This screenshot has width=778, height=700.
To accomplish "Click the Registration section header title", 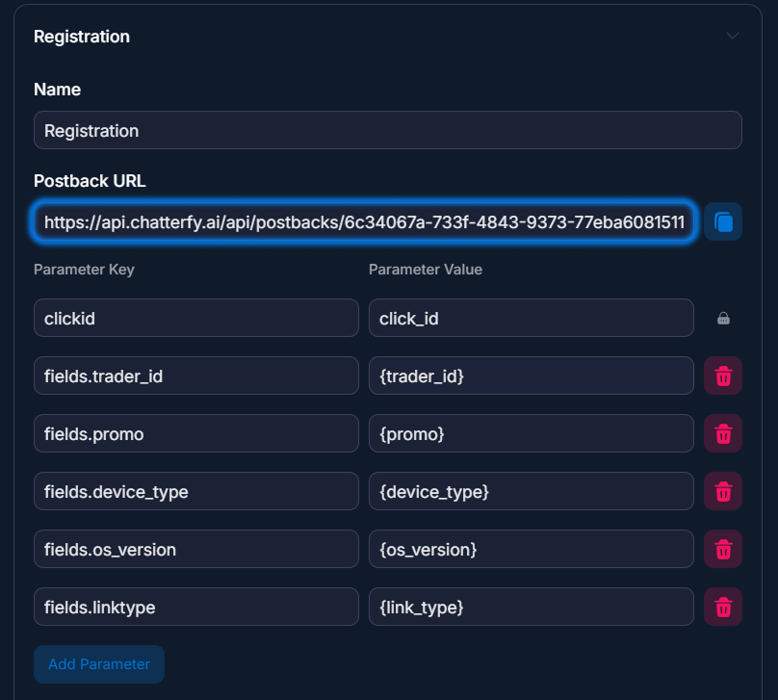I will pos(82,38).
